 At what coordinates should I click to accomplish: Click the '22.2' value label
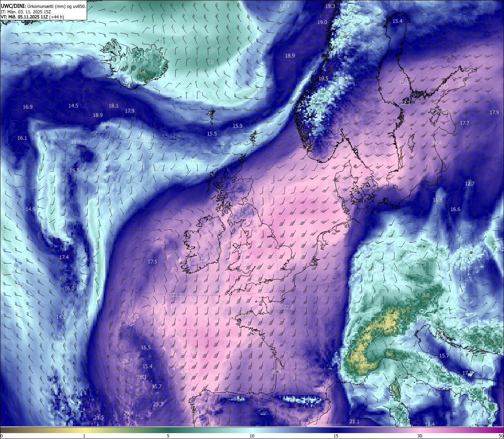[x=288, y=307]
